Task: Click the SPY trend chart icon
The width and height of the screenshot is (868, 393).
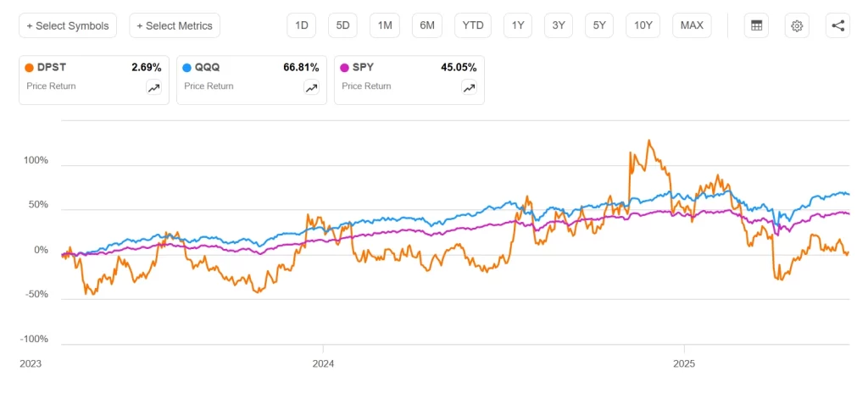Action: click(469, 87)
